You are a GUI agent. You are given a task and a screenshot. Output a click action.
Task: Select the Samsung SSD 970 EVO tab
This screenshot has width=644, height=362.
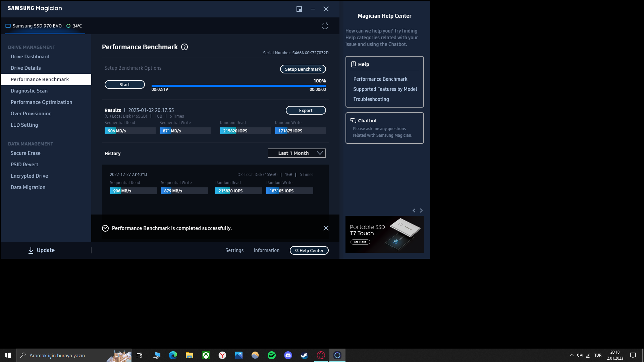pyautogui.click(x=37, y=26)
